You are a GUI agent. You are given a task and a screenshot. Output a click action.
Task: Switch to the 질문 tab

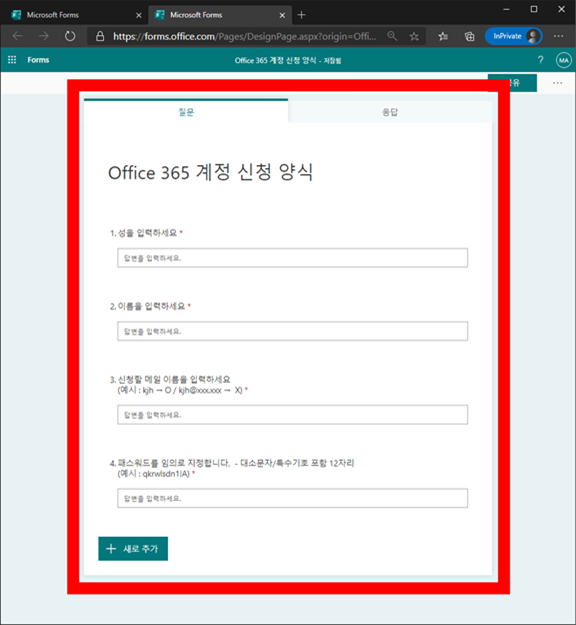click(x=186, y=112)
